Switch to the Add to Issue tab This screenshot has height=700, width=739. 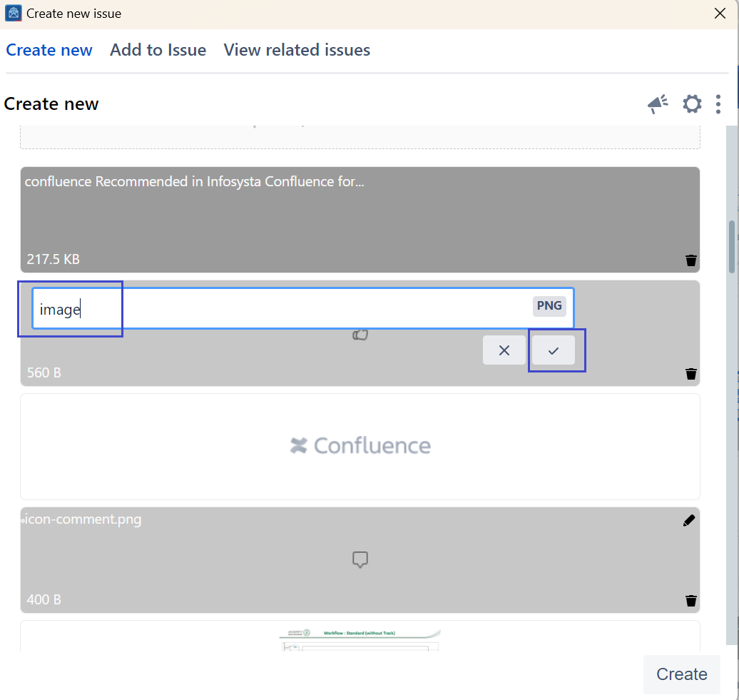(158, 50)
